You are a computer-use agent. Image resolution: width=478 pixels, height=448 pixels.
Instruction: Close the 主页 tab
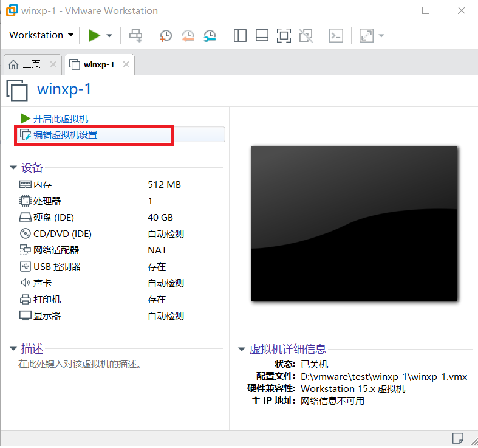[53, 64]
